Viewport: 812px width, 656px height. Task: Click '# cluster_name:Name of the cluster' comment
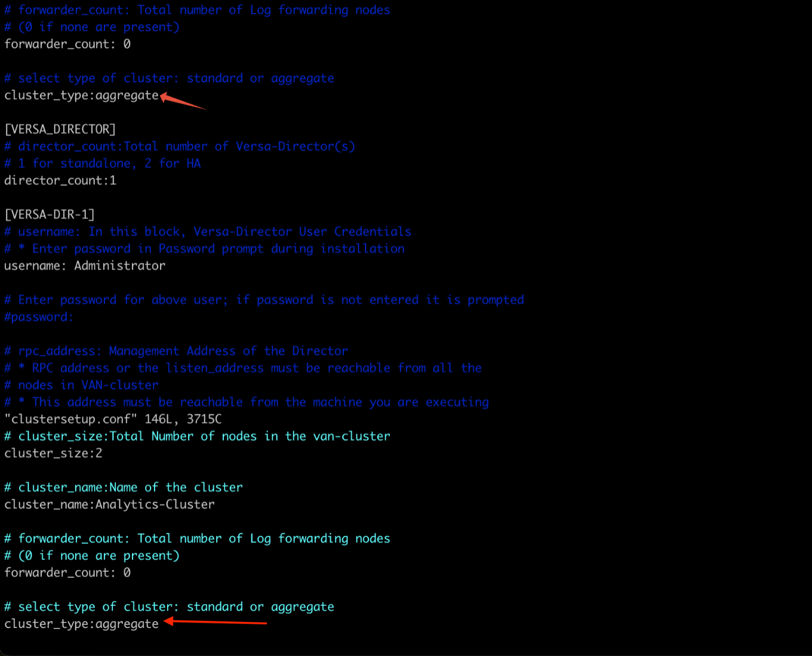click(124, 488)
